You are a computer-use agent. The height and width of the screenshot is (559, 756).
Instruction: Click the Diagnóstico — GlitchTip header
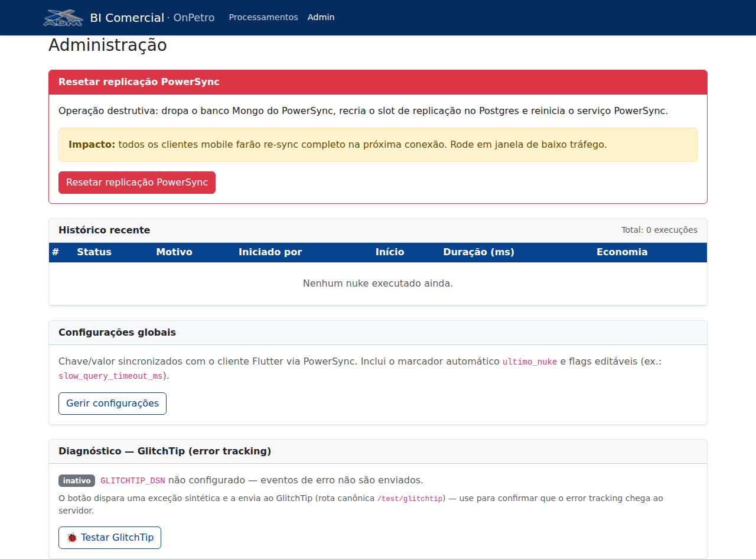tap(378, 451)
